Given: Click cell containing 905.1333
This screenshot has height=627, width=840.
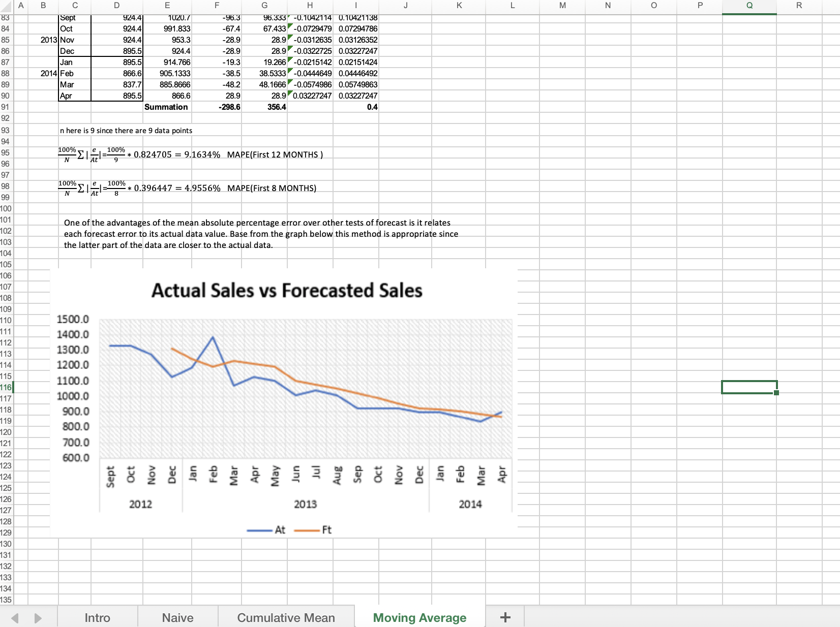Looking at the screenshot, I should [x=167, y=73].
